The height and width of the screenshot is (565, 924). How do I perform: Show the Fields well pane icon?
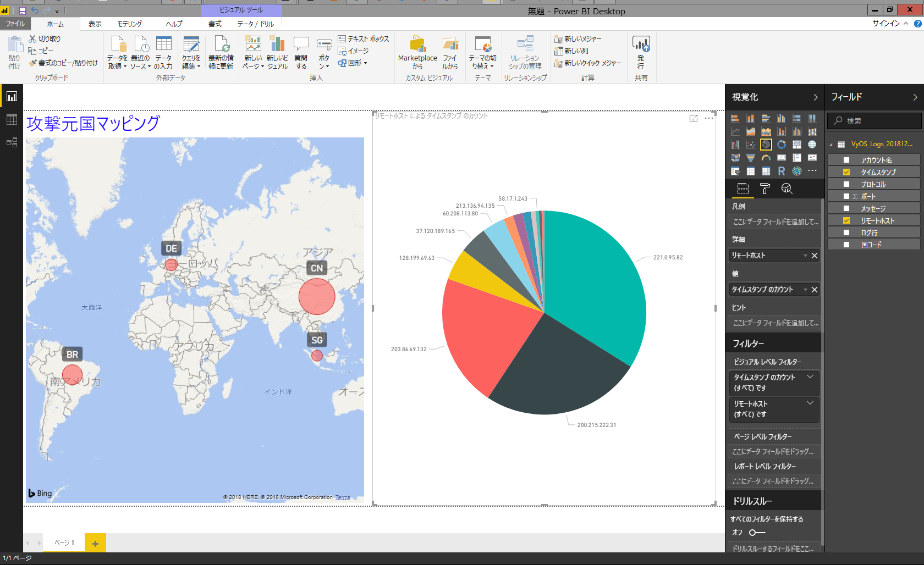pyautogui.click(x=743, y=189)
